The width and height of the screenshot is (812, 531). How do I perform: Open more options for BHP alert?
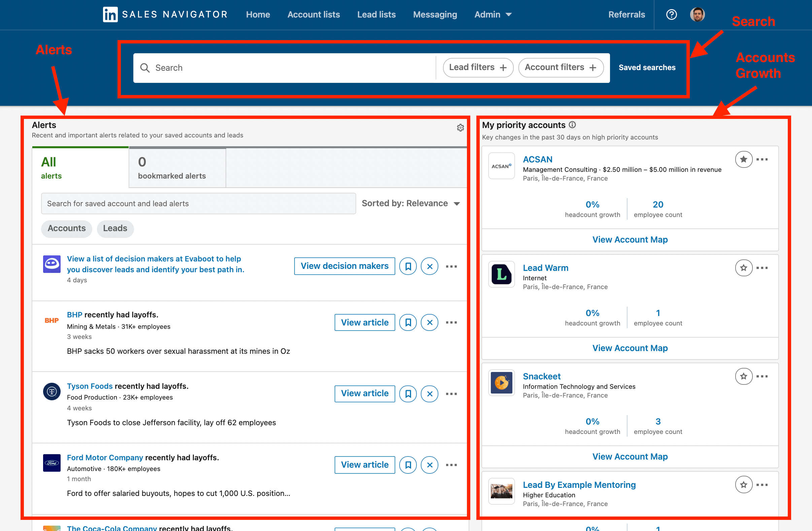(451, 322)
